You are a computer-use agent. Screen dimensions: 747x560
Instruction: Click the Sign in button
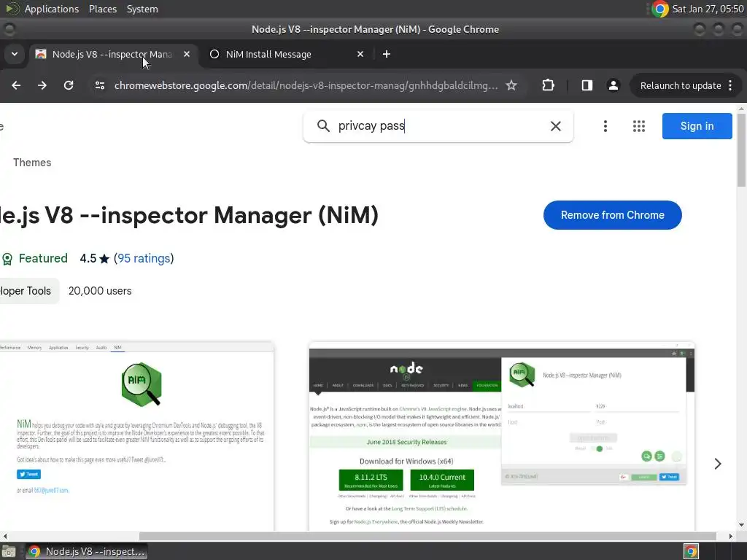tap(697, 125)
